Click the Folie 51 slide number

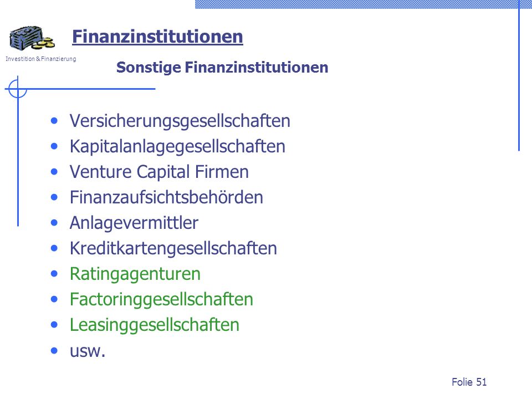(469, 382)
